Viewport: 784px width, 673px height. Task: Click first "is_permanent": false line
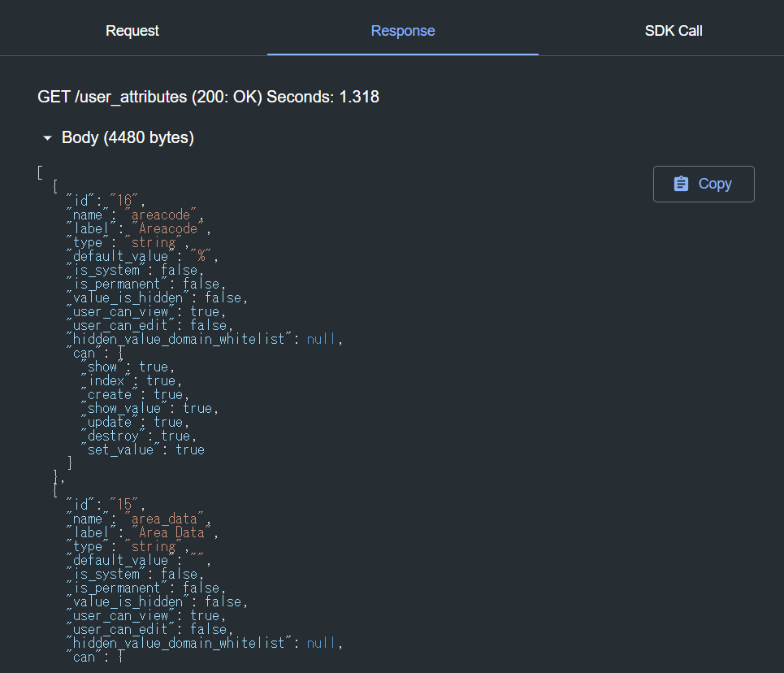click(146, 284)
